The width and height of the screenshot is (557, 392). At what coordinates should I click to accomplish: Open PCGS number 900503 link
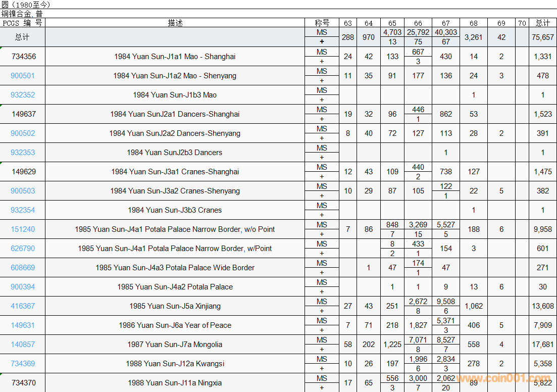[x=23, y=191]
